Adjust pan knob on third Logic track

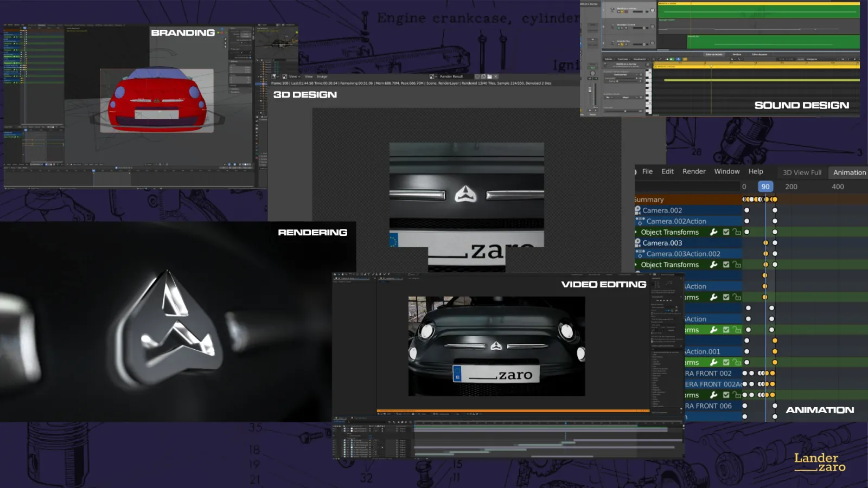point(652,43)
